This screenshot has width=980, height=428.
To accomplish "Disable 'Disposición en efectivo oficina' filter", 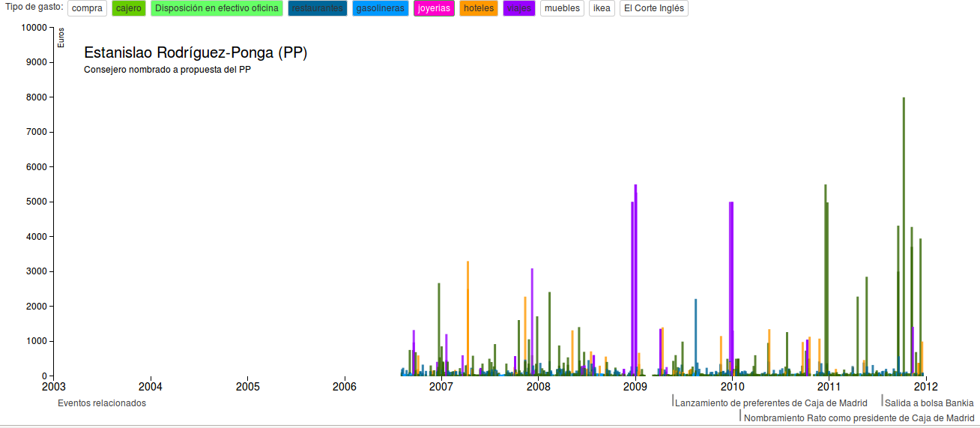I will pyautogui.click(x=217, y=8).
